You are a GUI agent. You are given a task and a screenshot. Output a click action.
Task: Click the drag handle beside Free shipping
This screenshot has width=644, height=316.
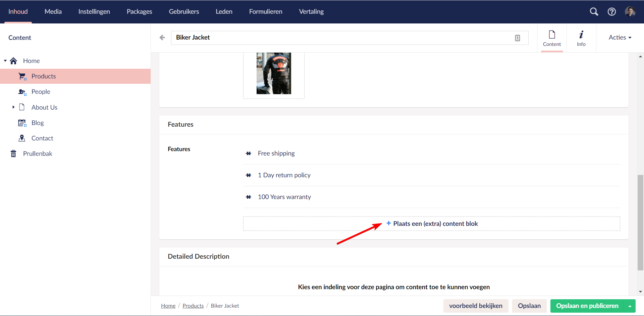[249, 153]
